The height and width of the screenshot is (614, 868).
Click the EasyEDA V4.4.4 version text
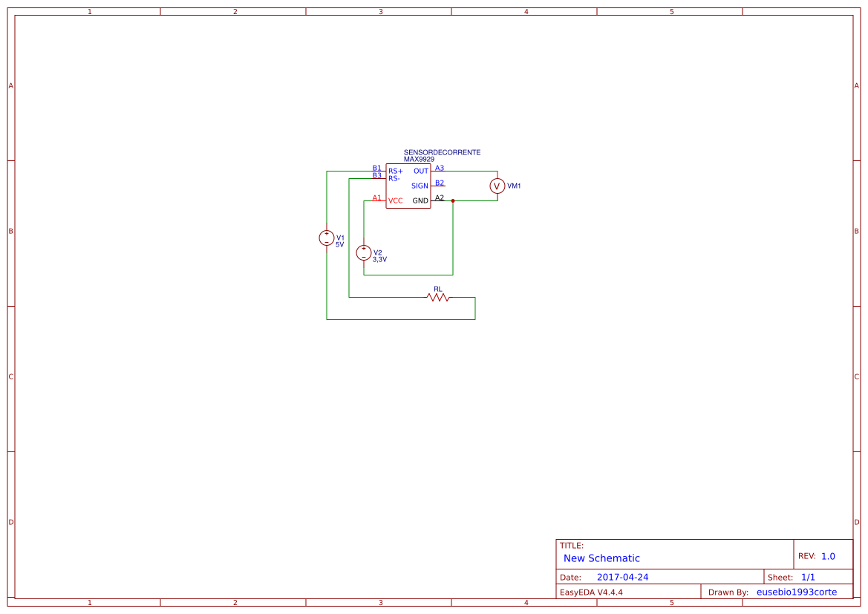[x=591, y=592]
